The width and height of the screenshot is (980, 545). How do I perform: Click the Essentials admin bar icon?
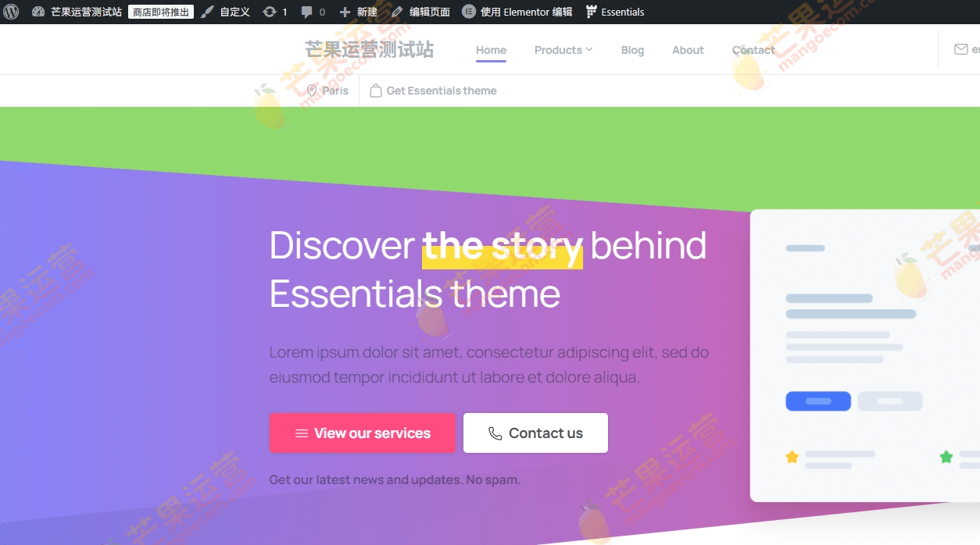coord(592,12)
